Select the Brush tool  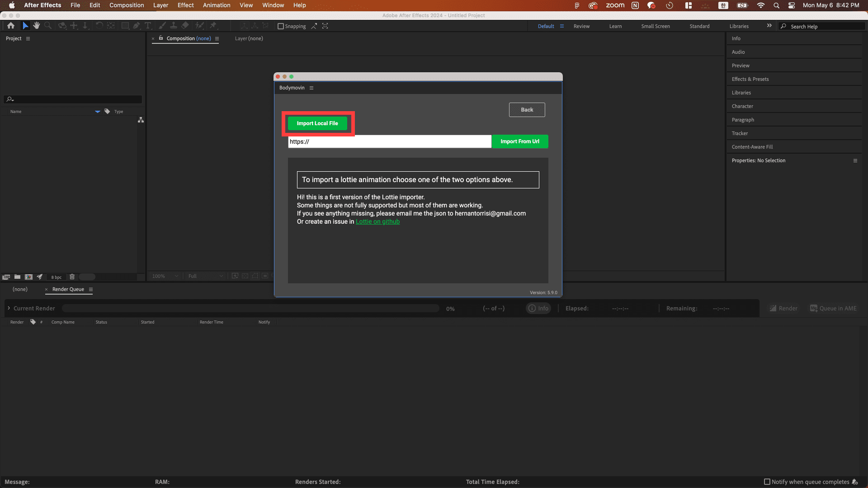(x=162, y=26)
